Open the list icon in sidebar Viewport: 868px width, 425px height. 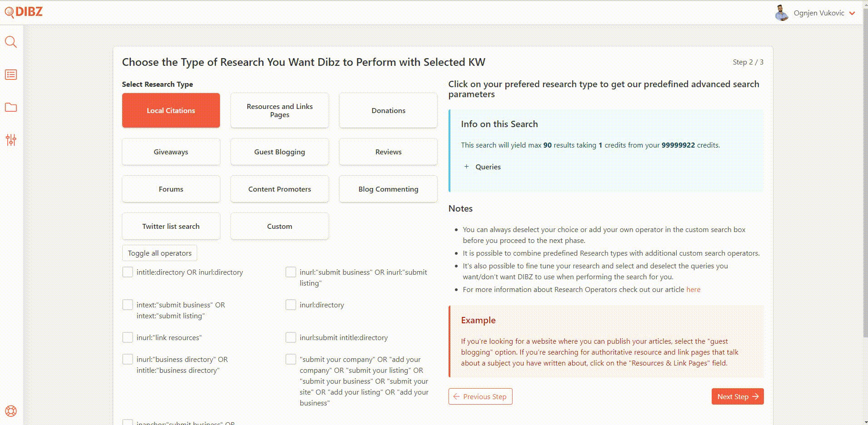(11, 75)
